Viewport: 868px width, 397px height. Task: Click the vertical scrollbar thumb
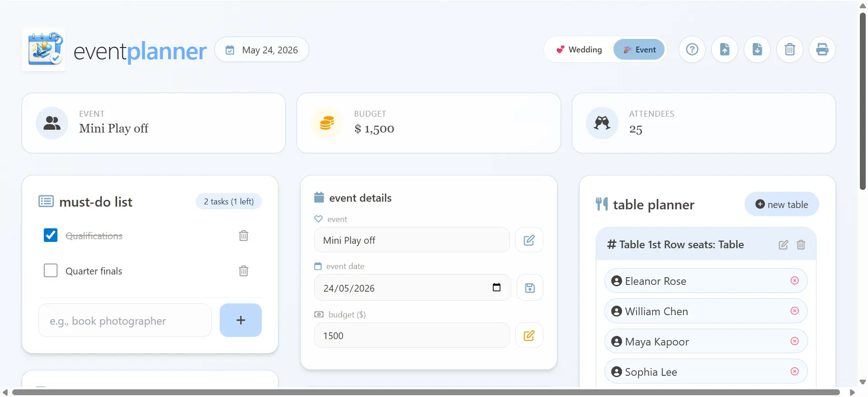(863, 100)
